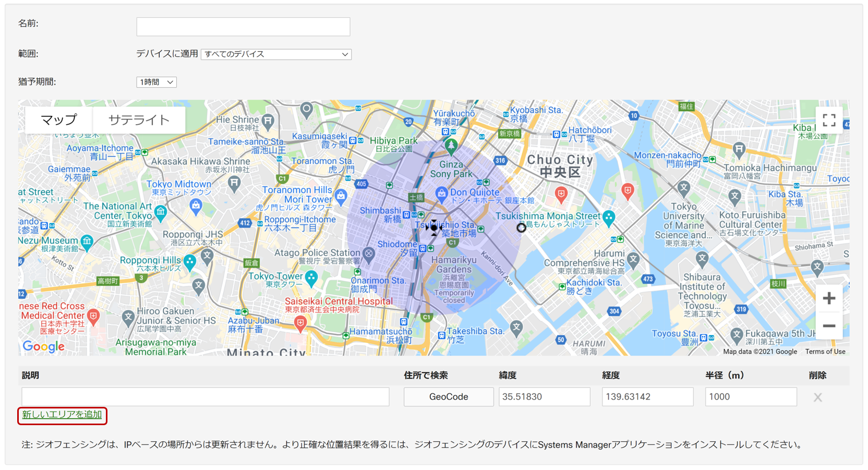Click Atago Police Station pin
The width and height of the screenshot is (868, 470).
click(x=368, y=254)
